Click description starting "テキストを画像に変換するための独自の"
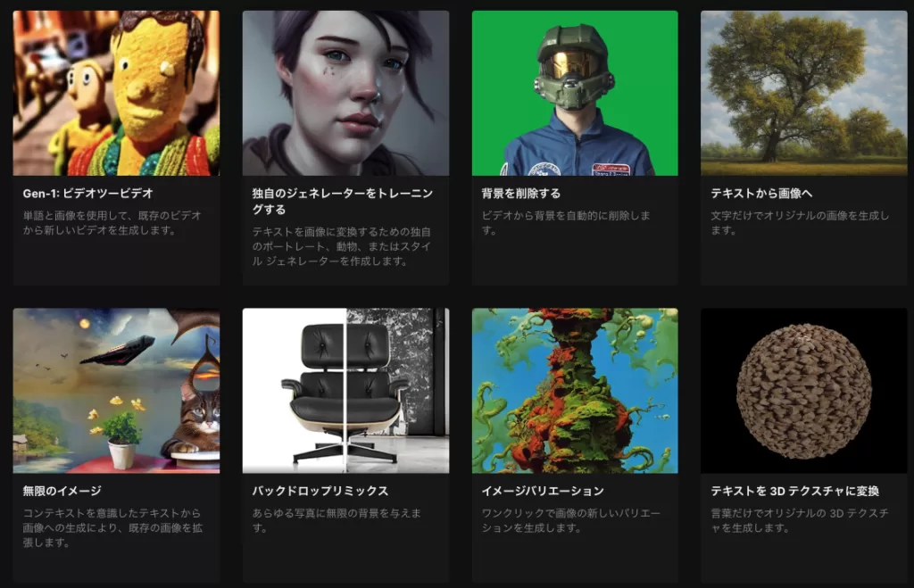This screenshot has width=914, height=588. pos(342,246)
